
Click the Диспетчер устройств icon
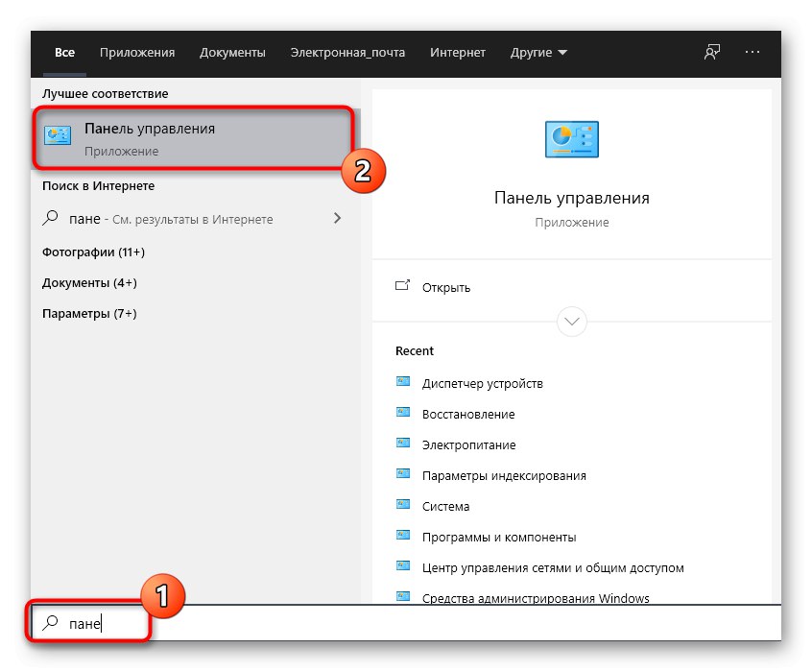click(x=403, y=383)
